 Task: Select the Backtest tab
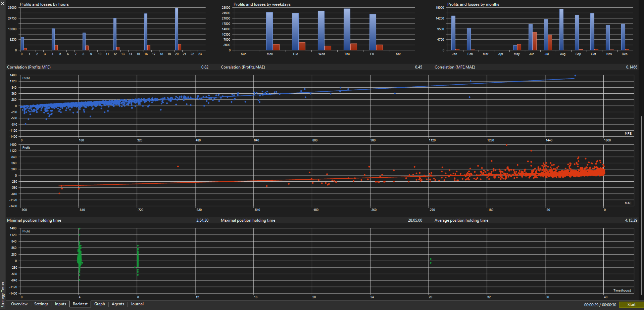tap(80, 304)
